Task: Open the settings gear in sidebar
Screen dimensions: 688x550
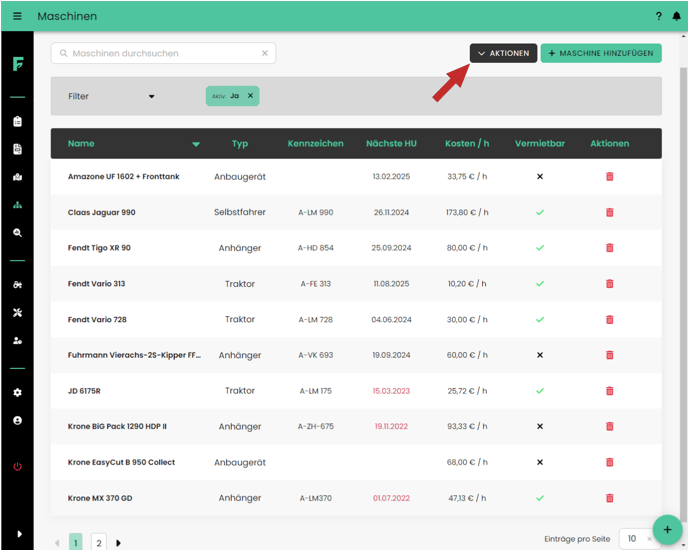Action: click(x=18, y=392)
